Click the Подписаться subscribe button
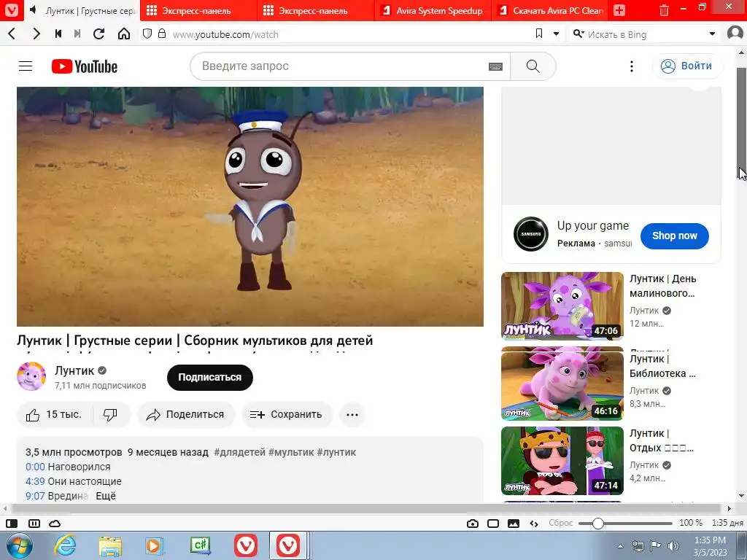The image size is (747, 560). 209,377
